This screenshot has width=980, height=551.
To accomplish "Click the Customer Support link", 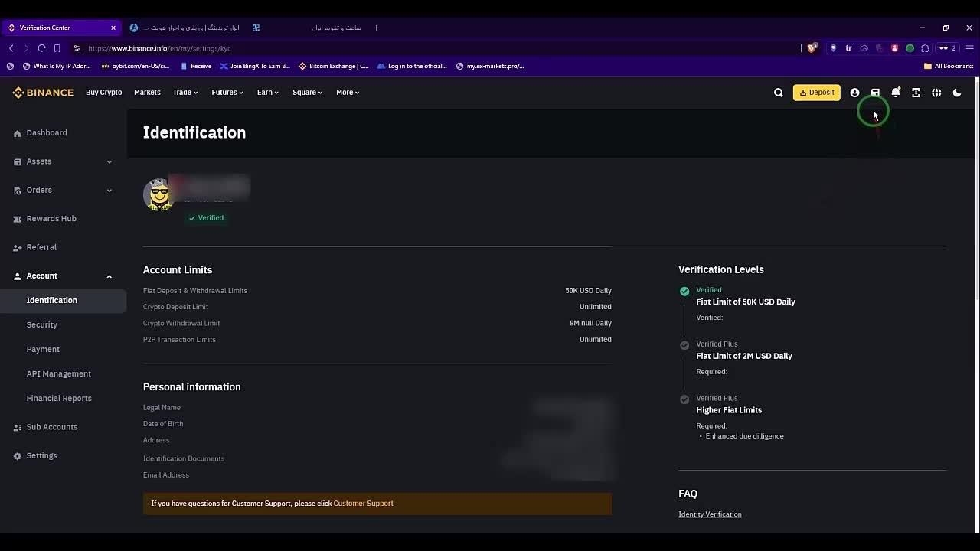I will (363, 504).
